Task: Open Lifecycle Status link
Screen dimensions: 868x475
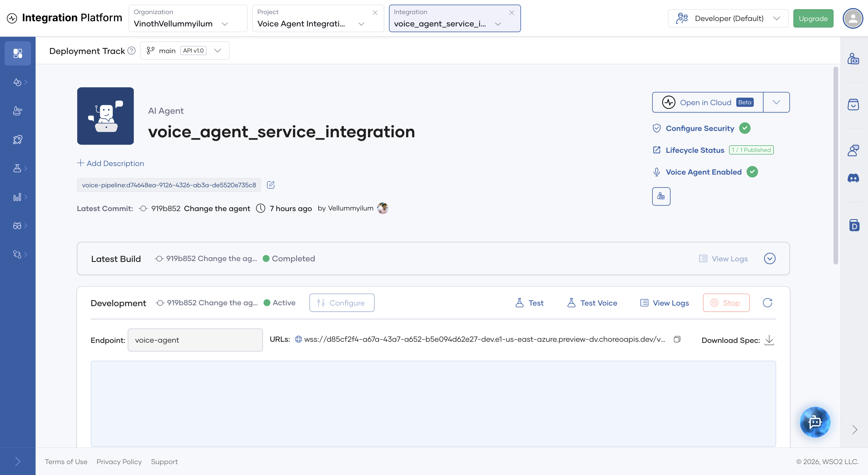Action: (x=695, y=150)
